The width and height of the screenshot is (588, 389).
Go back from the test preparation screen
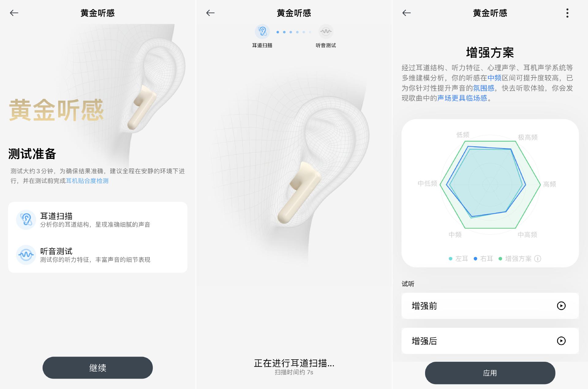click(x=14, y=13)
